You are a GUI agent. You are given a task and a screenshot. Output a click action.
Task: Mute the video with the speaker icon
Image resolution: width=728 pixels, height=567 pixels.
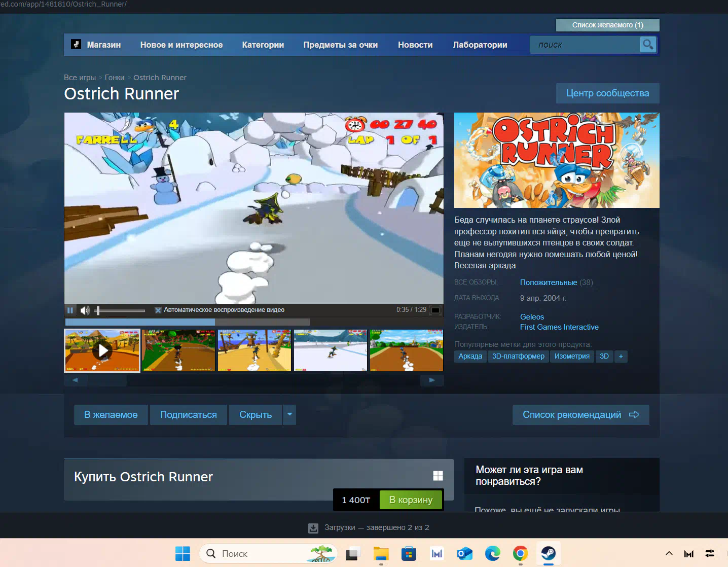click(x=85, y=310)
